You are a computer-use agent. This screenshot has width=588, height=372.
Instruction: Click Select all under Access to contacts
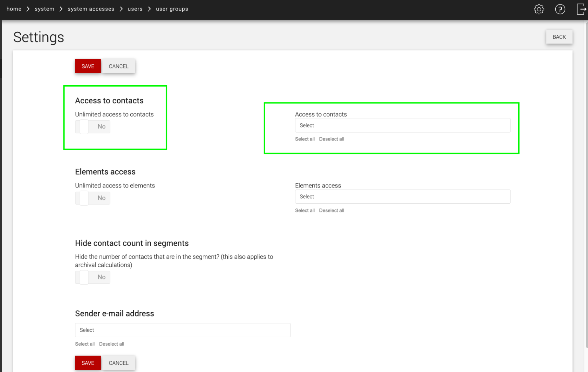(x=305, y=139)
